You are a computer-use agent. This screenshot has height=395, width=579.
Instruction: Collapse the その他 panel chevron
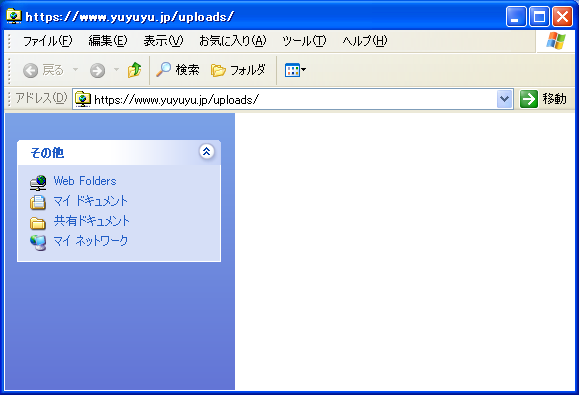[x=206, y=151]
